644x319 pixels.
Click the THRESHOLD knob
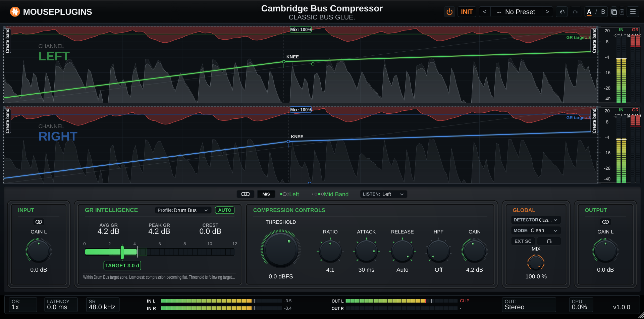(281, 249)
